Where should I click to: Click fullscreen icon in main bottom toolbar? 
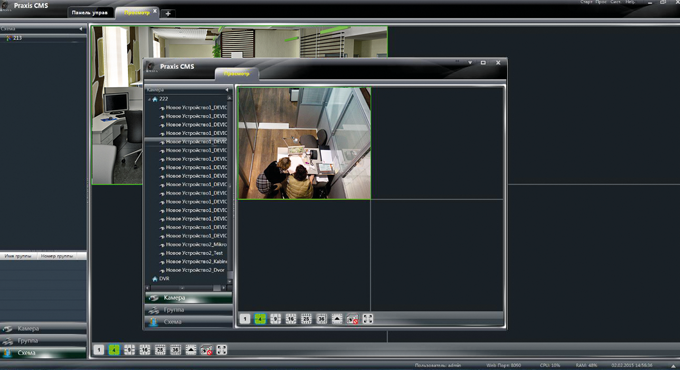click(222, 350)
